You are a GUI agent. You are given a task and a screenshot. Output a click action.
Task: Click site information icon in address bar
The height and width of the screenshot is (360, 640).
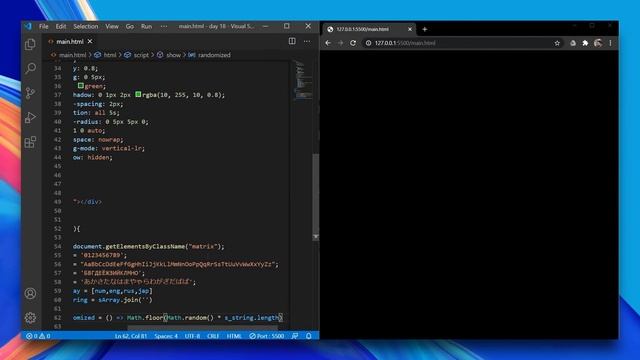pos(368,43)
